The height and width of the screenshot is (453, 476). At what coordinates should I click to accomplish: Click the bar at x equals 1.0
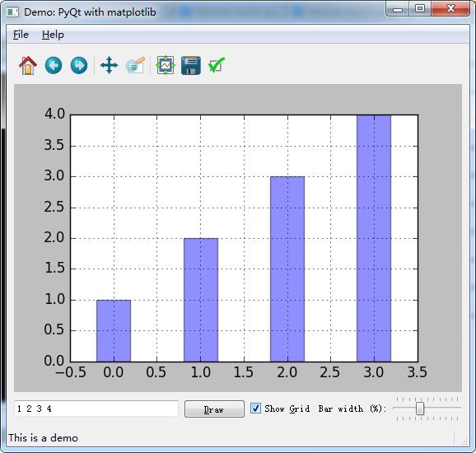coord(201,300)
